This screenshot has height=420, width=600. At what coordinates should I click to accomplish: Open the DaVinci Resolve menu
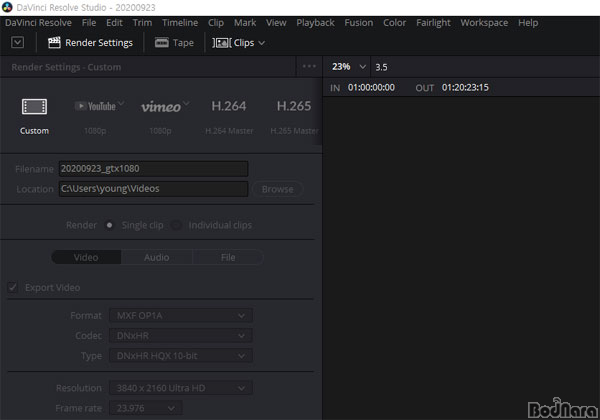[x=38, y=23]
